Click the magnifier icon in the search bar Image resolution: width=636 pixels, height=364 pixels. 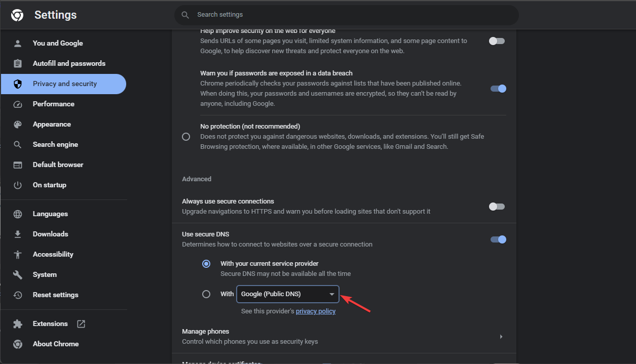[x=185, y=15]
